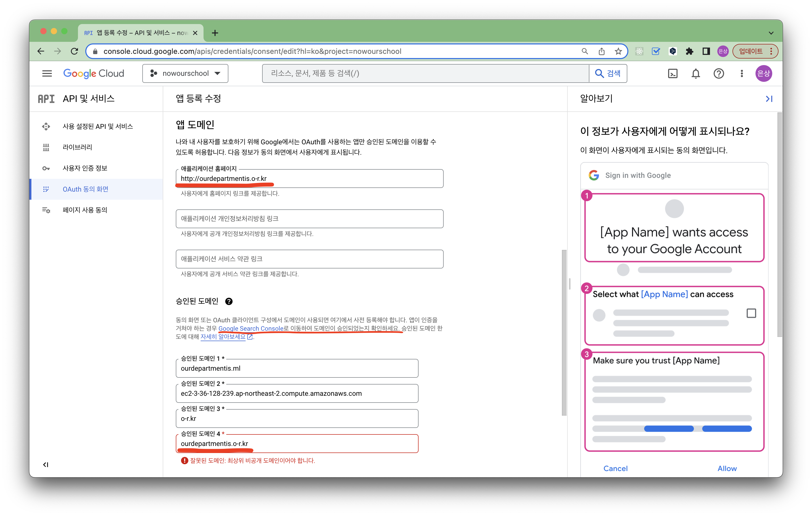Click the 애플리케이션 홈페이지 URL field

309,179
